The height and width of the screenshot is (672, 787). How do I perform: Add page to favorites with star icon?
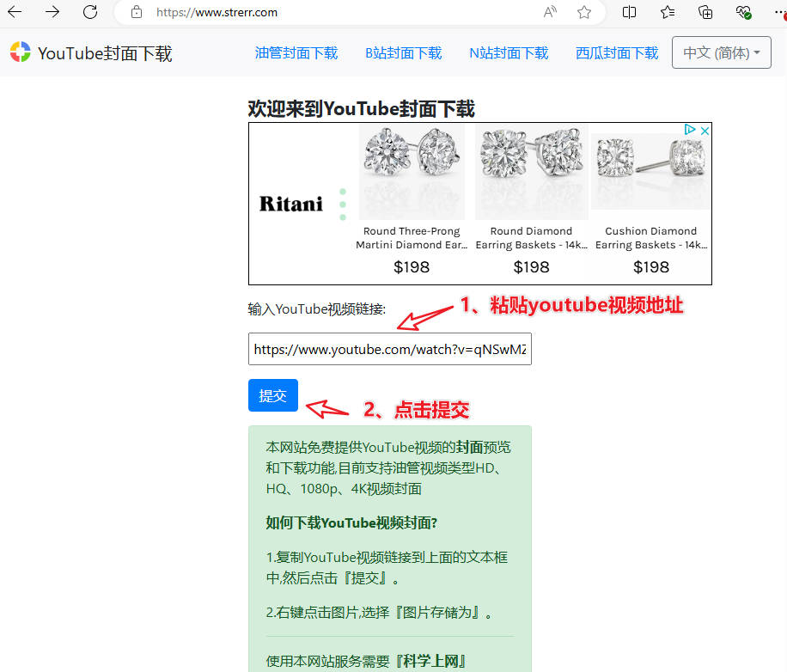[584, 12]
